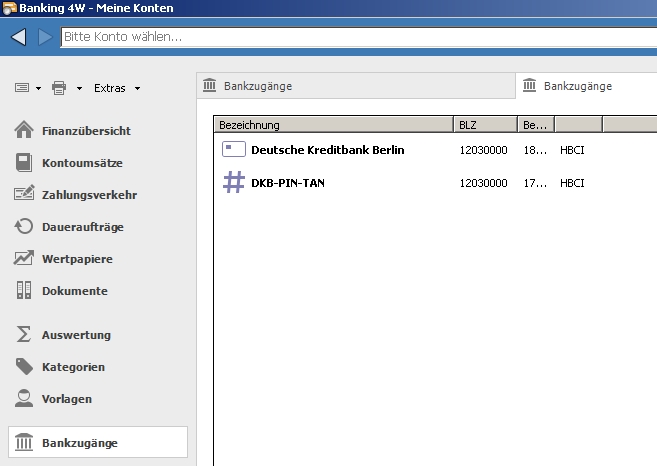The image size is (657, 466).
Task: Click the Bankzugänge bank icon in the sidebar
Action: pyautogui.click(x=24, y=442)
